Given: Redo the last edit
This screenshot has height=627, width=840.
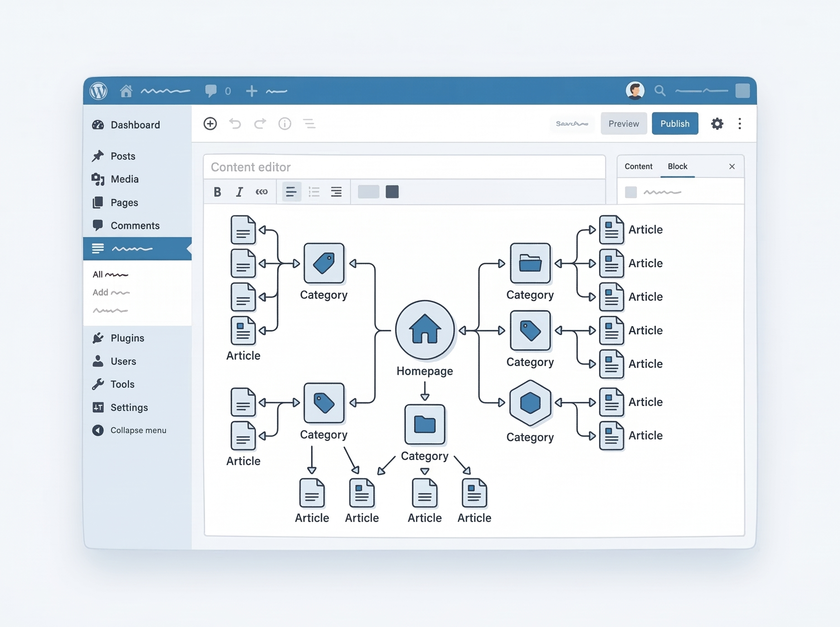Looking at the screenshot, I should 260,124.
